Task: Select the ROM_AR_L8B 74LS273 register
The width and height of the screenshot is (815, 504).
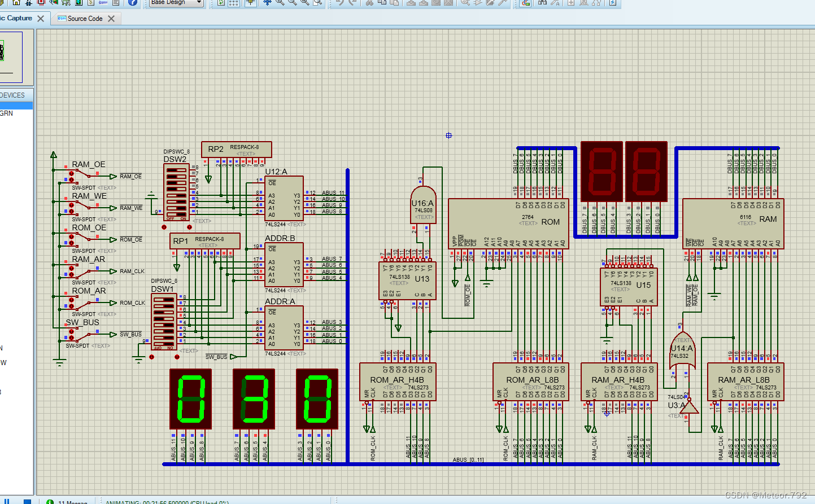Action: (531, 382)
